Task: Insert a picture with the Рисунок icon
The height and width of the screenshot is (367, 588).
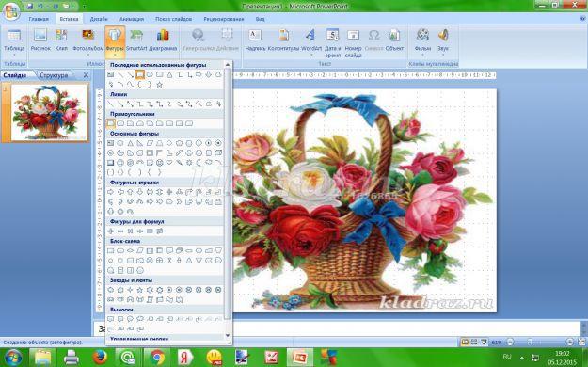Action: (40, 40)
